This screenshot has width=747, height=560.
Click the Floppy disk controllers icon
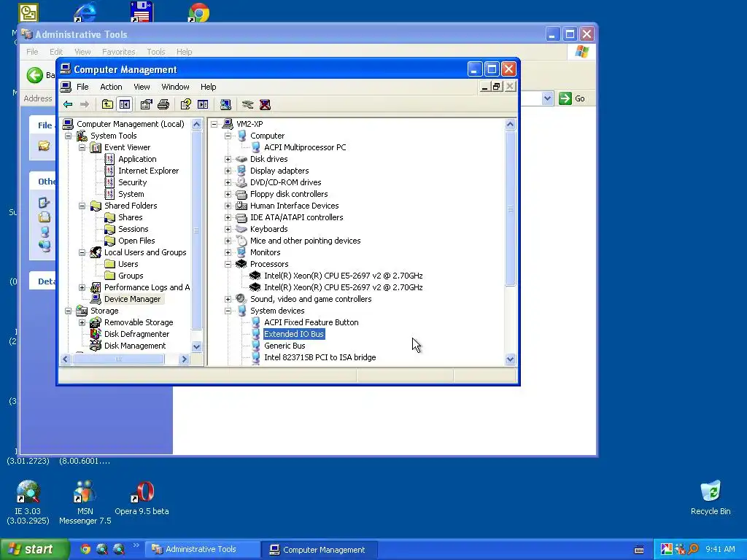[241, 194]
